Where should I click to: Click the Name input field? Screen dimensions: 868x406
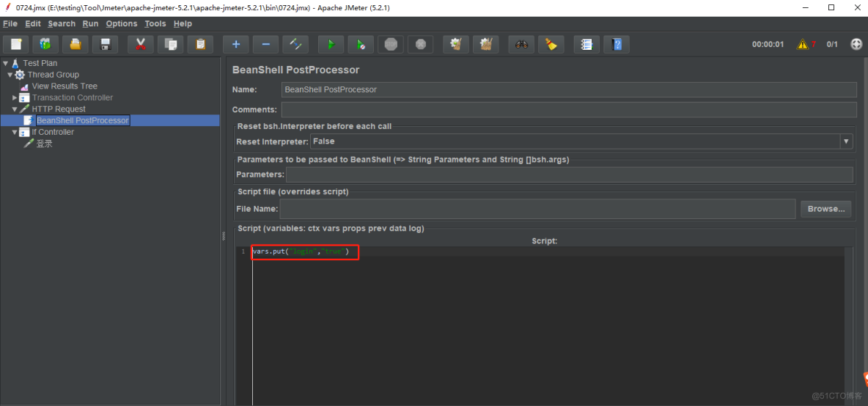point(569,89)
